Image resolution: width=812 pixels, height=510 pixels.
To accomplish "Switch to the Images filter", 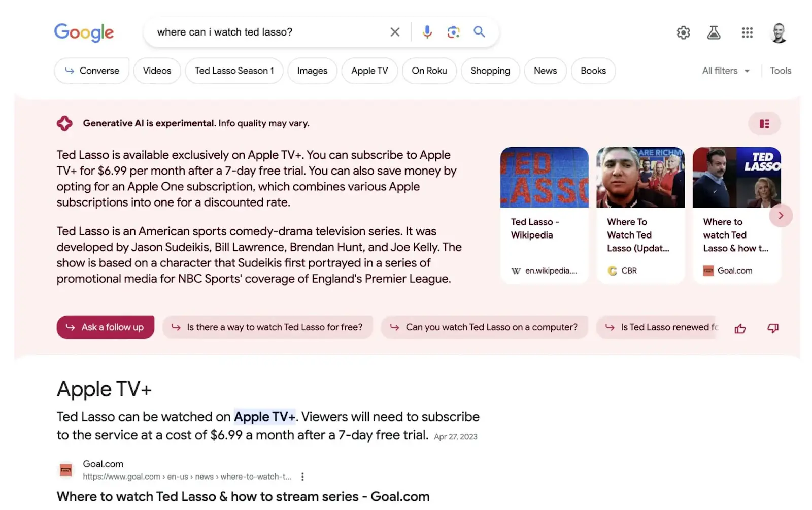I will (x=312, y=71).
